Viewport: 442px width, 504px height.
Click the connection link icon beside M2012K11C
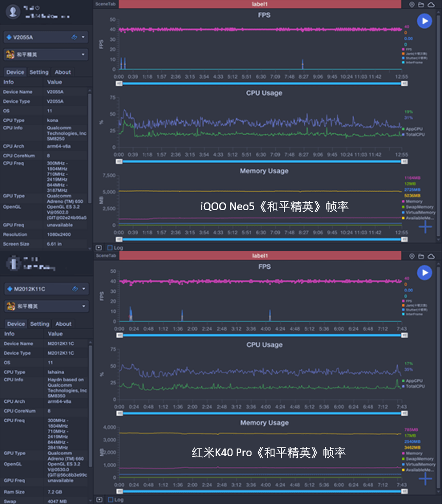pyautogui.click(x=75, y=289)
